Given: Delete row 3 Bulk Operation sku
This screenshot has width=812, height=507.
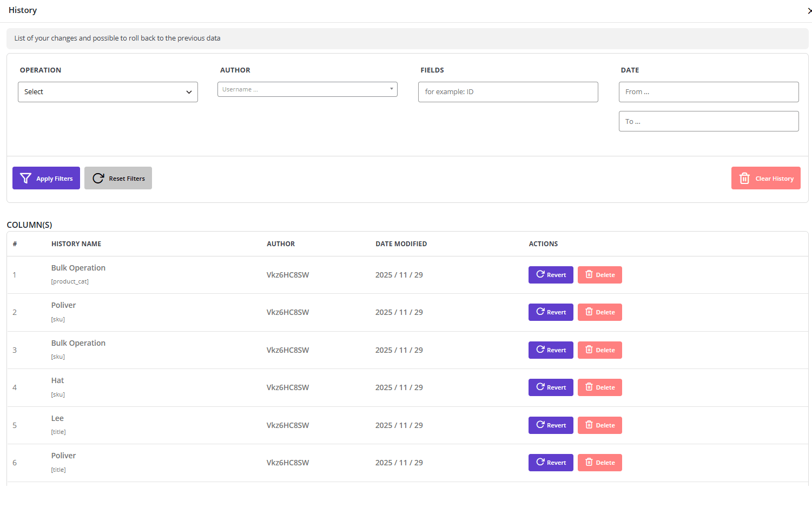Looking at the screenshot, I should 599,350.
